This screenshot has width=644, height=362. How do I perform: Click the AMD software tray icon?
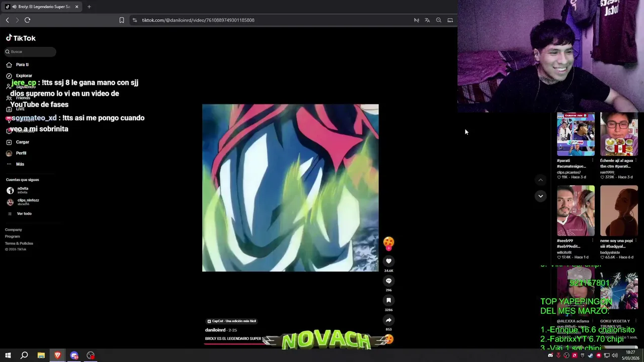tap(575, 355)
